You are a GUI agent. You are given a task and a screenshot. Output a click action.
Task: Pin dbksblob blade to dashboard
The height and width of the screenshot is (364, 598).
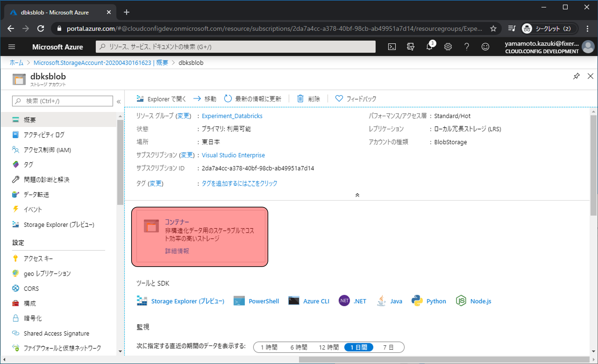point(576,76)
